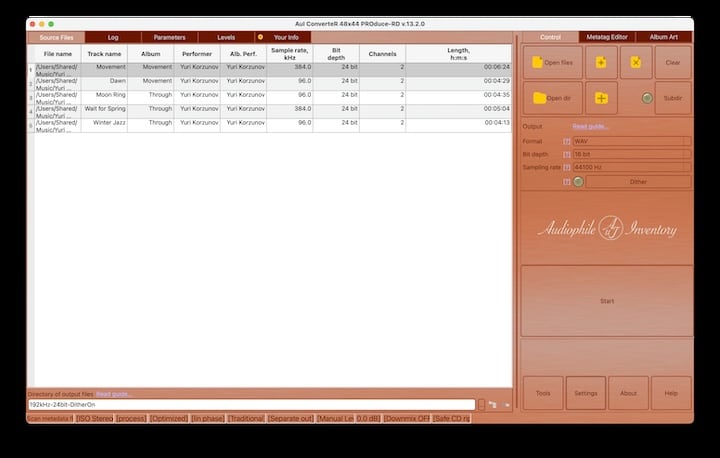Click the Tools button
The image size is (720, 458).
[543, 393]
